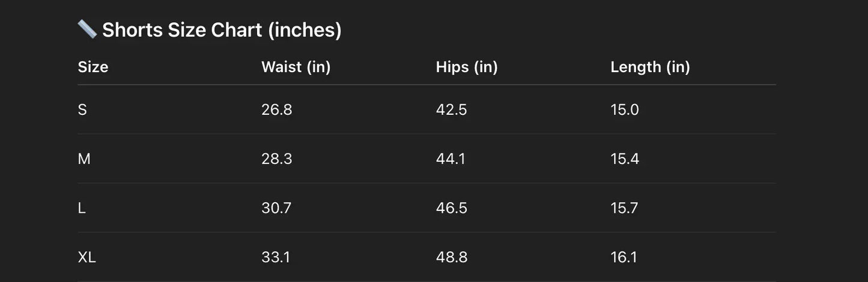This screenshot has height=282, width=868.
Task: Click the Length (in) column header
Action: 650,67
